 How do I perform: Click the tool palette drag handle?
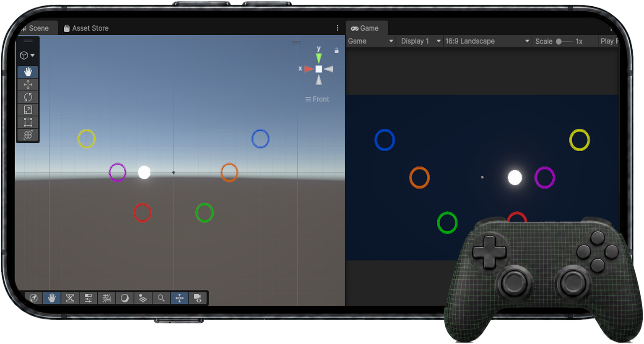[28, 41]
